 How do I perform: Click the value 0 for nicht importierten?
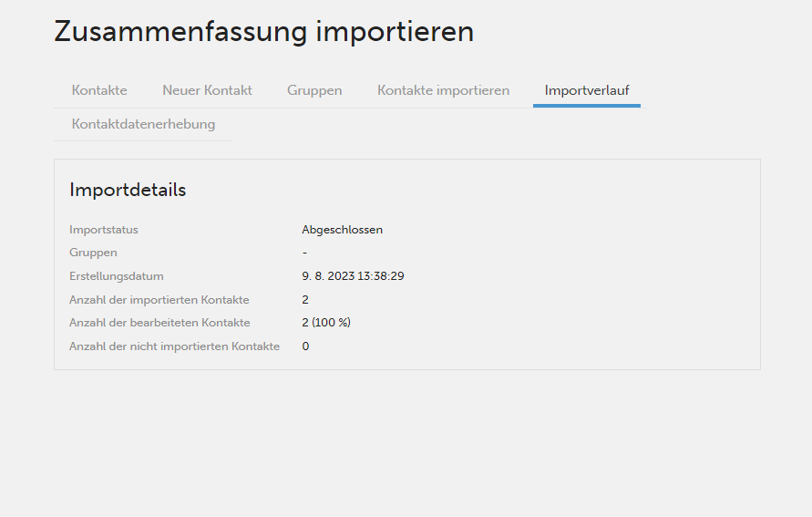point(305,346)
